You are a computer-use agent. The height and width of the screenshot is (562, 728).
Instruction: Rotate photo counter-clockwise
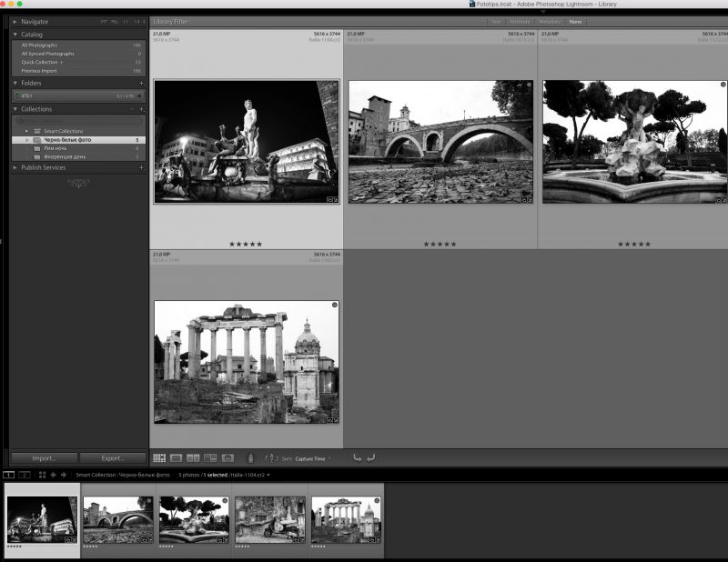click(357, 458)
